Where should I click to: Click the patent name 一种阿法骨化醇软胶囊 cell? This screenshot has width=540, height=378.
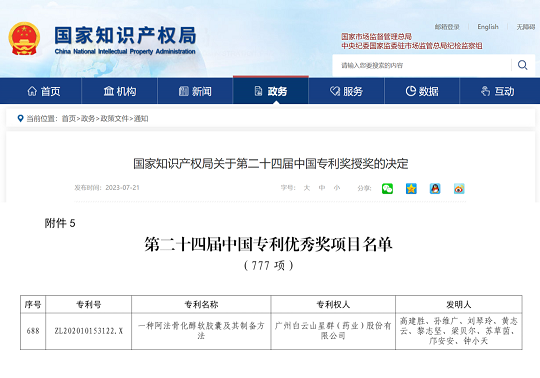[x=201, y=330]
